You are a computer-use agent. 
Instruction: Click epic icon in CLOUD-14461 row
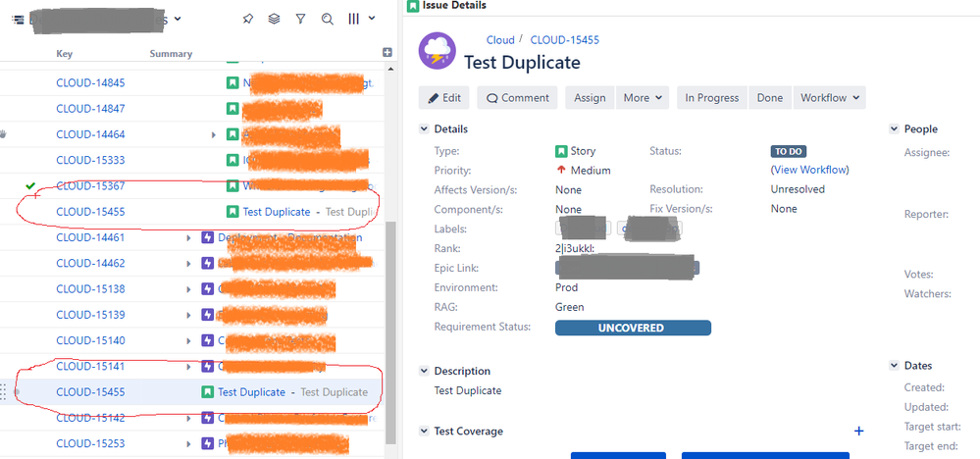tap(208, 237)
